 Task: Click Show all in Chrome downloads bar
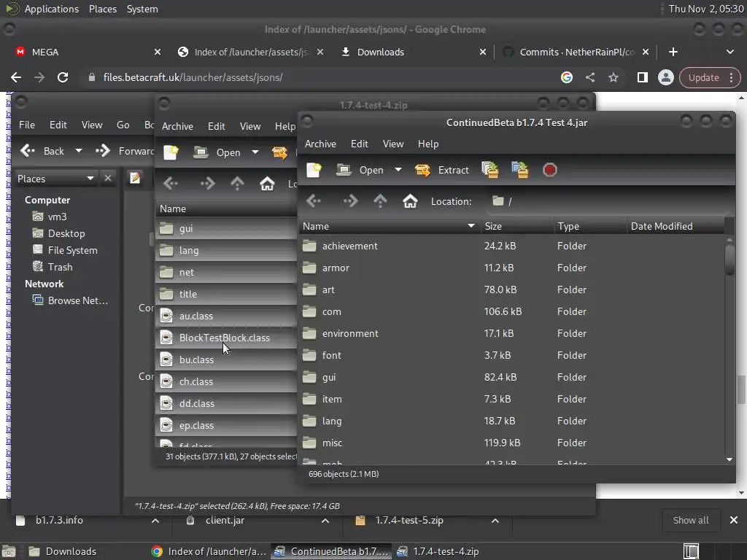(691, 520)
